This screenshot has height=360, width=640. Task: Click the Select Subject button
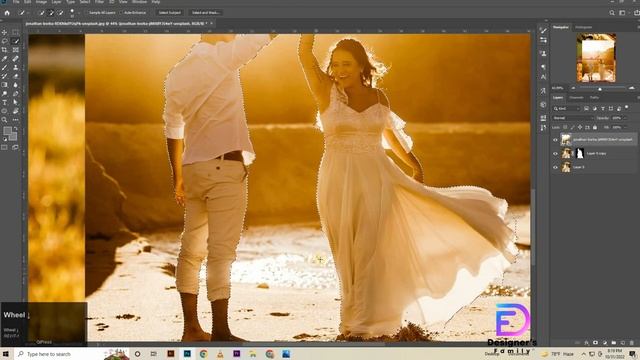(170, 13)
